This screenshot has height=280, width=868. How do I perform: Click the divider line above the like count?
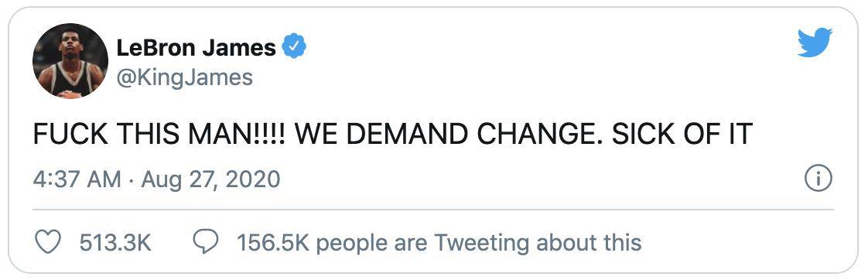tap(433, 210)
